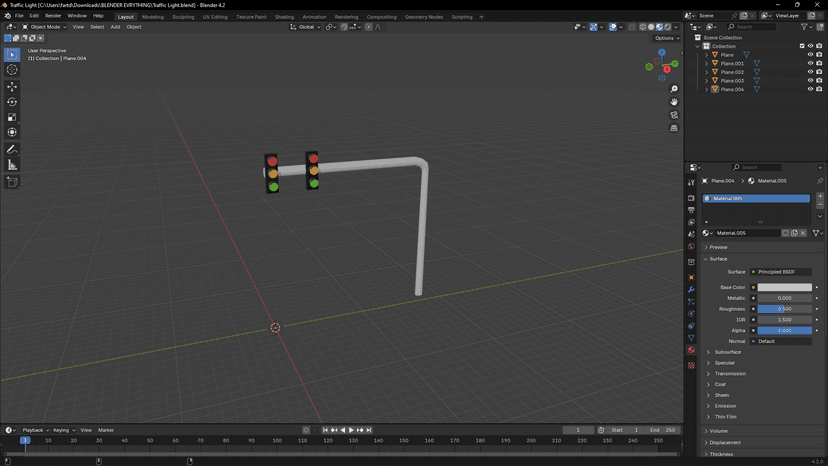The image size is (828, 466).
Task: Click the Principled BSDF surface button
Action: (780, 272)
